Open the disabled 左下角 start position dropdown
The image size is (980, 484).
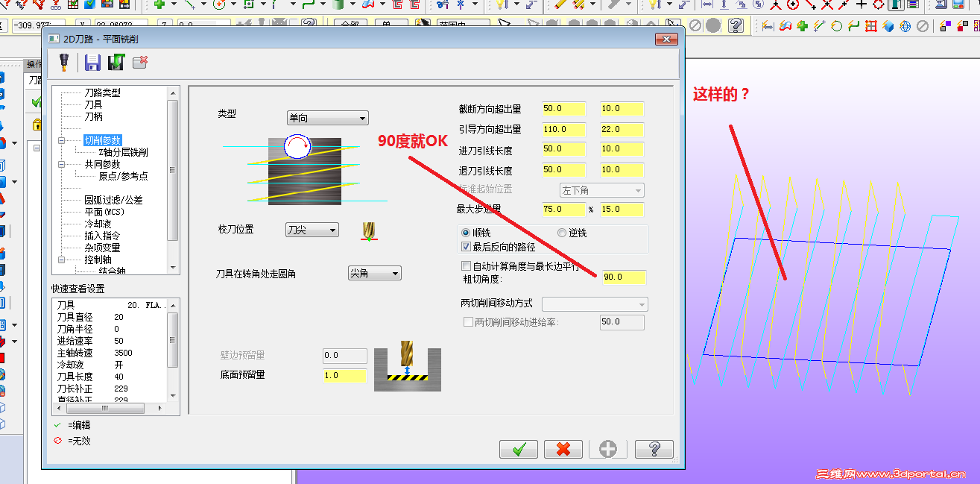pos(602,190)
